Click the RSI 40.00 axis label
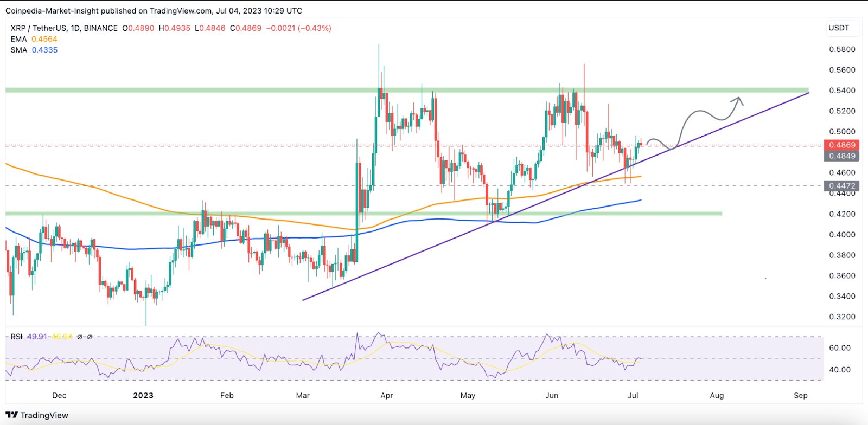Viewport: 868px width, 425px height. 840,370
